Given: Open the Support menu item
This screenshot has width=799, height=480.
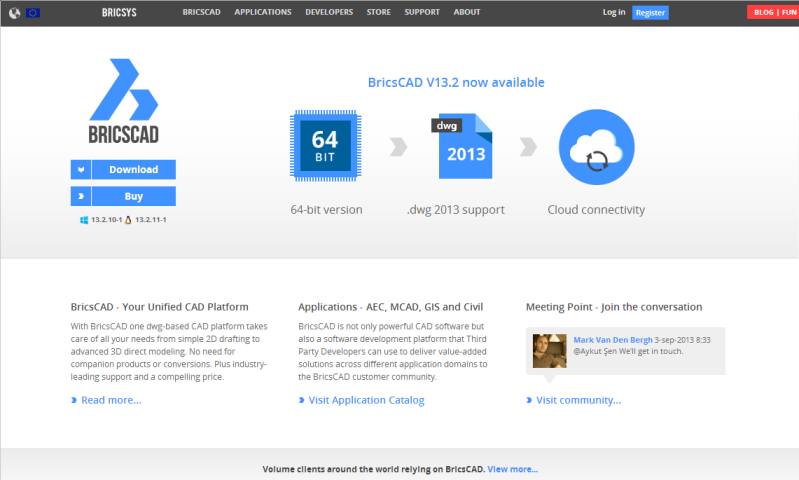Looking at the screenshot, I should coord(422,12).
